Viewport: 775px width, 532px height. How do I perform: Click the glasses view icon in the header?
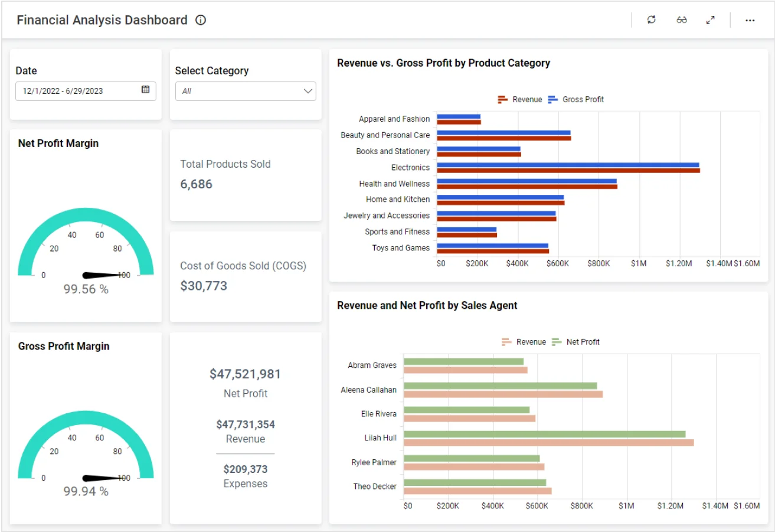point(682,20)
